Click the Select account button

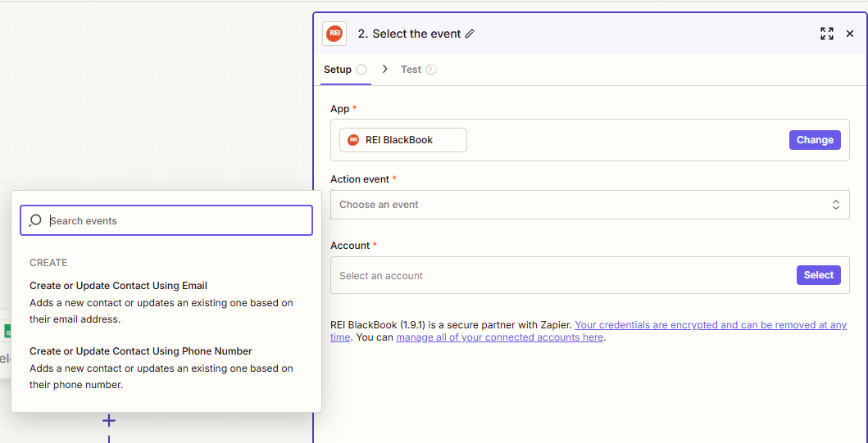click(819, 275)
